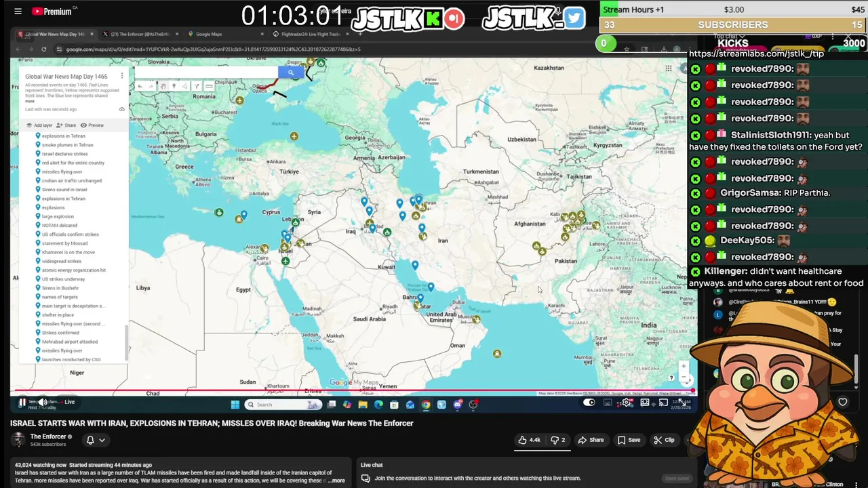Click the Open panel chat button
The height and width of the screenshot is (488, 868).
pos(677,479)
